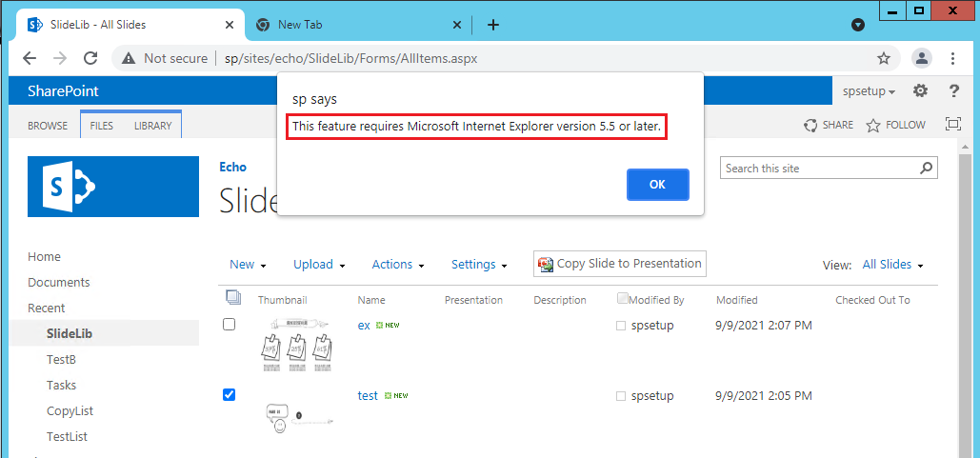Reload the page with refresh icon
Screen dimensions: 980x458
pyautogui.click(x=90, y=58)
